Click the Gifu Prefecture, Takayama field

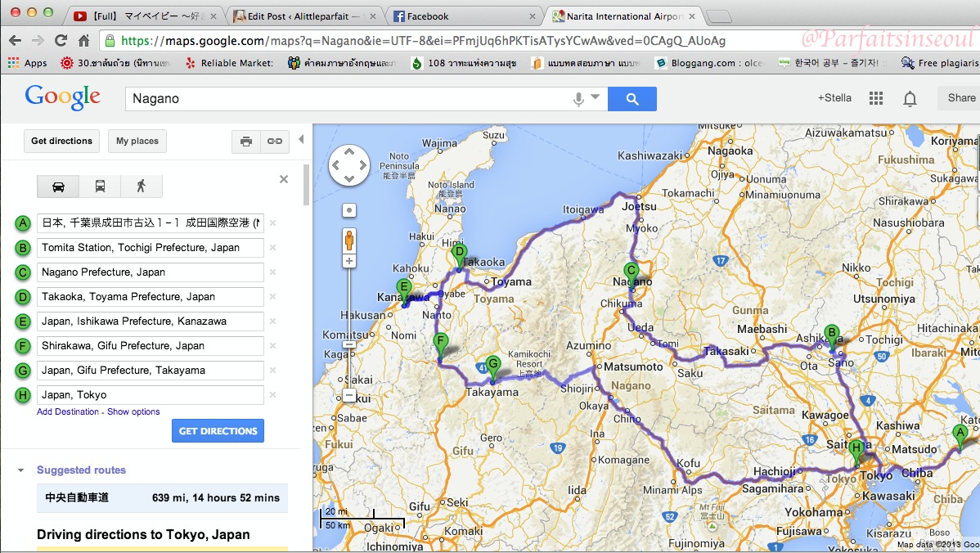click(x=150, y=370)
